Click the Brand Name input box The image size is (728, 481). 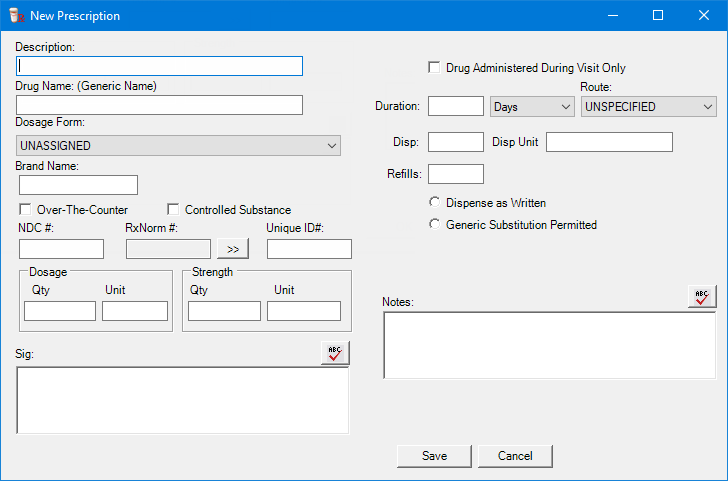[78, 185]
